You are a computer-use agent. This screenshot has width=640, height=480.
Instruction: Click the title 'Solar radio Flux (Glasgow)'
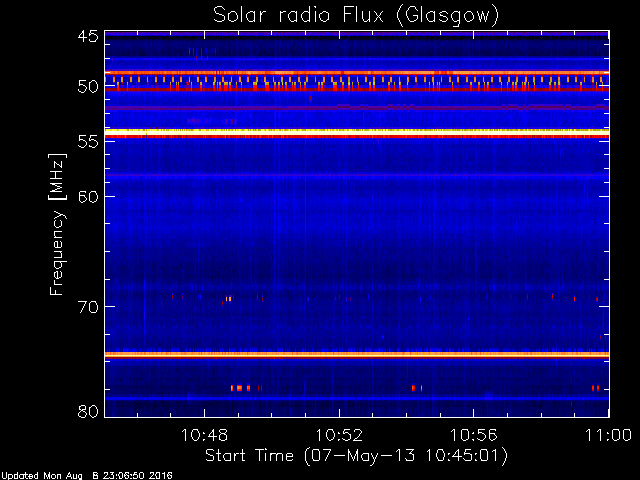[356, 16]
